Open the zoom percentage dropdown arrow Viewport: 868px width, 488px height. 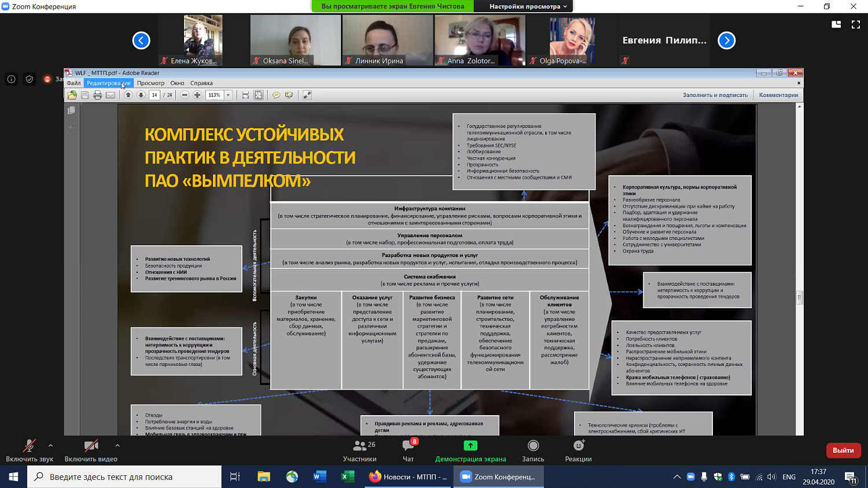(228, 95)
